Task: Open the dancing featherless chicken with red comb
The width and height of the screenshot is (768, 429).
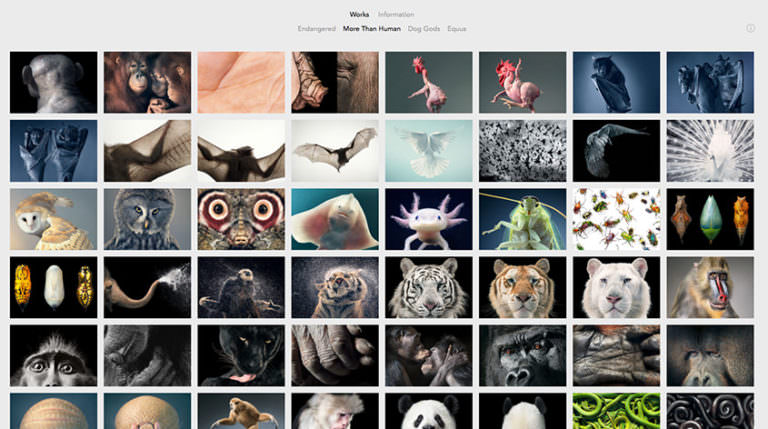Action: tap(523, 82)
